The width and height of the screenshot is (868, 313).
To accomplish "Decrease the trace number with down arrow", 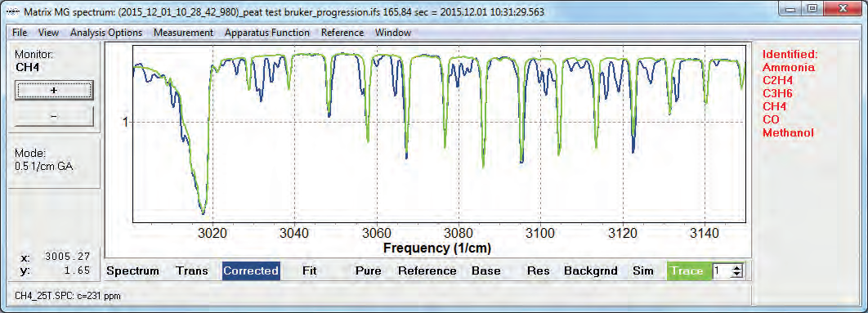I will click(736, 275).
